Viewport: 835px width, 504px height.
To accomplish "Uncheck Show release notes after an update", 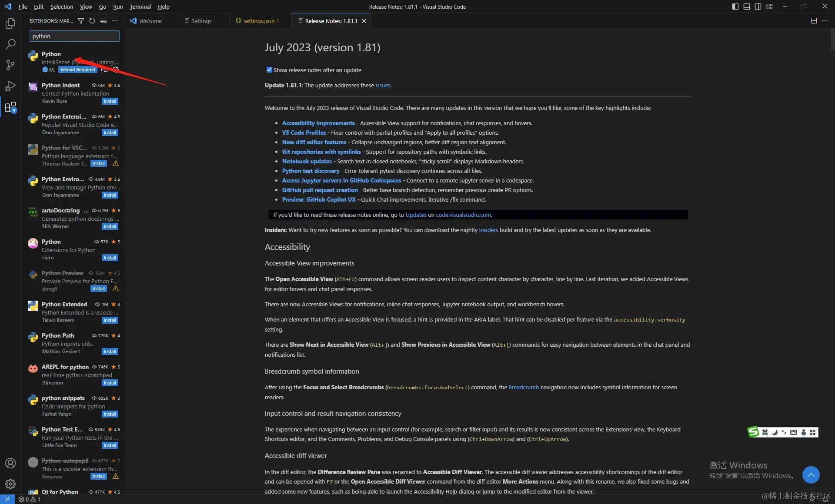I will 269,70.
